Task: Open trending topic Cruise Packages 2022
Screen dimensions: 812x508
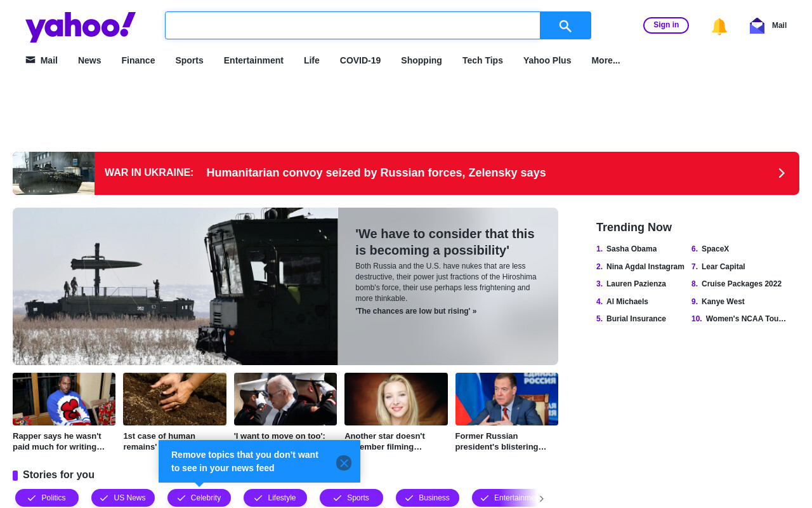Action: click(x=742, y=284)
